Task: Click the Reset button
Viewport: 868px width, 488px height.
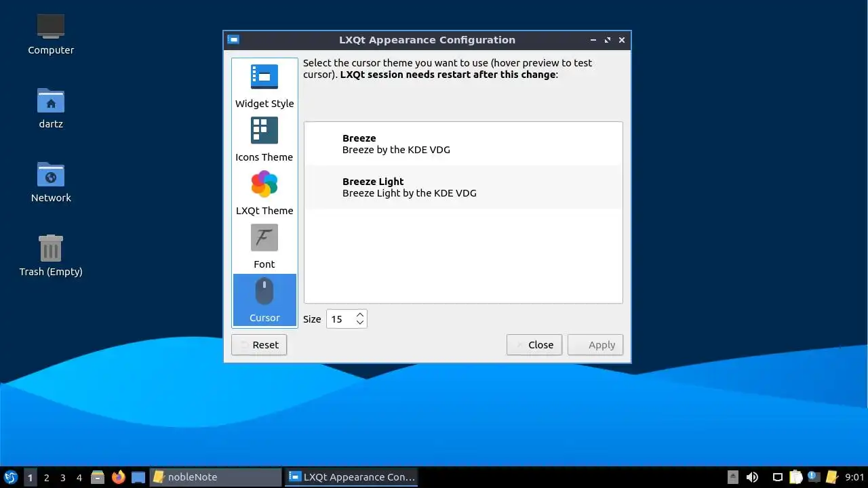Action: 259,345
